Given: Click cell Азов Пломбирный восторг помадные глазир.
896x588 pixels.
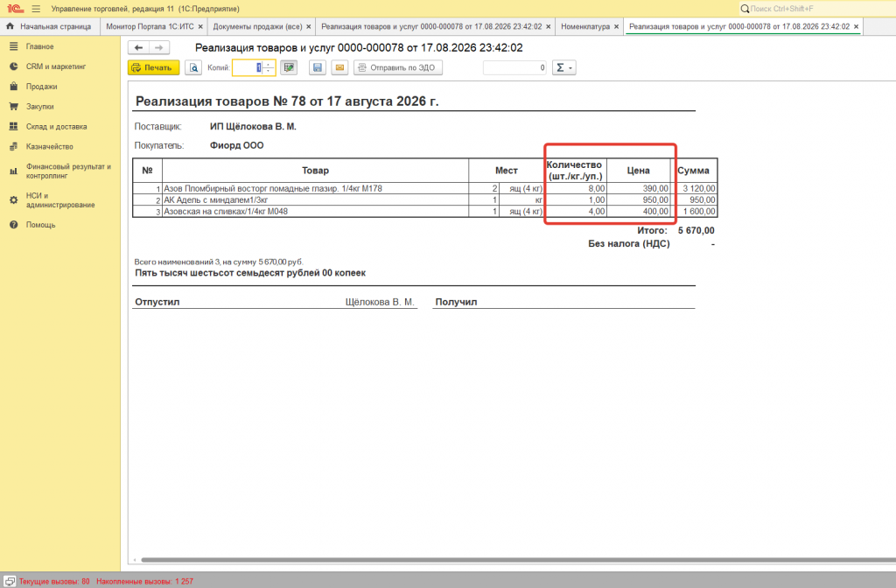Looking at the screenshot, I should (x=315, y=188).
